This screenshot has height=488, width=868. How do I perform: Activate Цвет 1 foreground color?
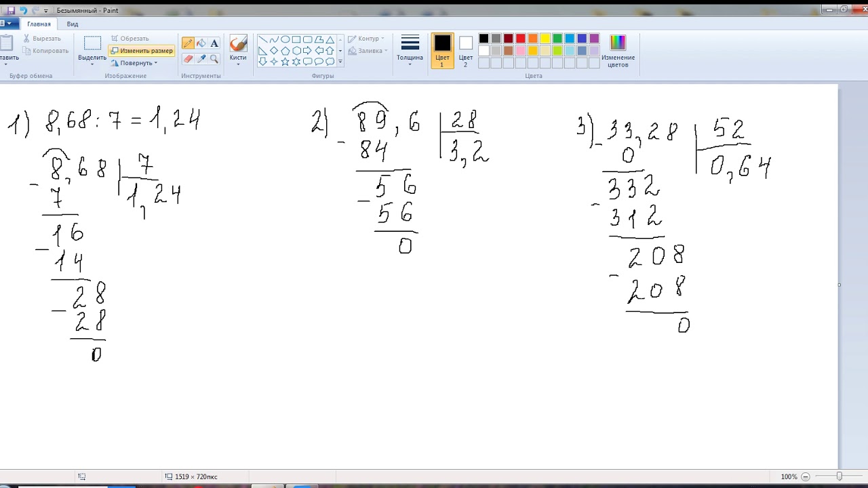[x=442, y=51]
